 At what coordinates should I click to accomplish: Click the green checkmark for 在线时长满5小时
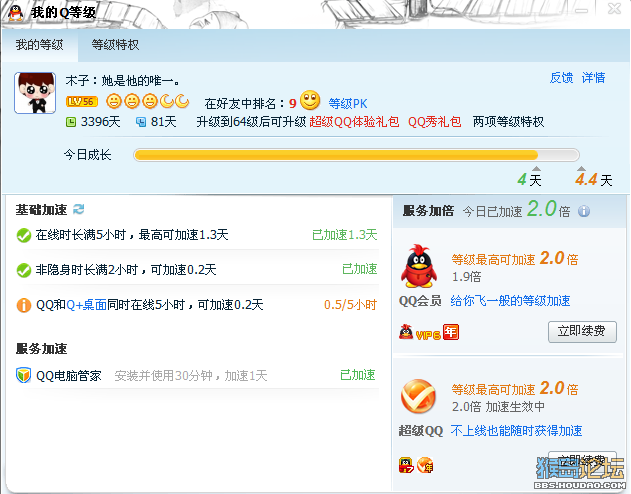click(x=24, y=235)
